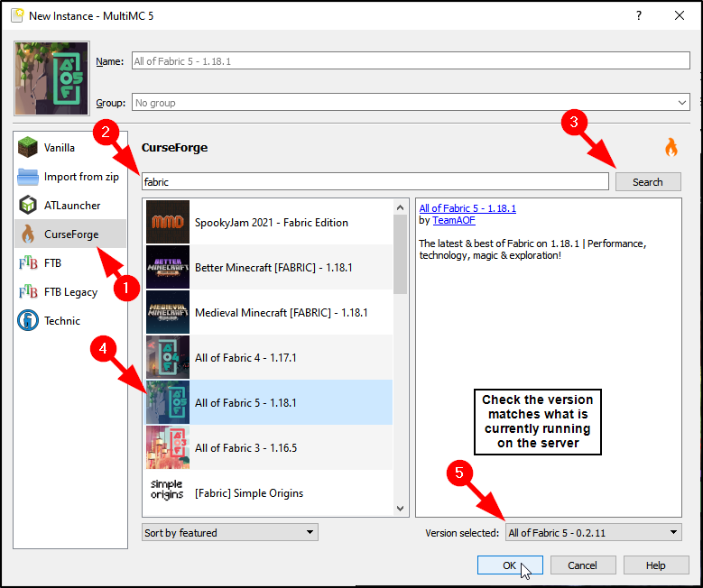Close the New Instance dialog
Screen dimensions: 703x588
click(x=680, y=15)
